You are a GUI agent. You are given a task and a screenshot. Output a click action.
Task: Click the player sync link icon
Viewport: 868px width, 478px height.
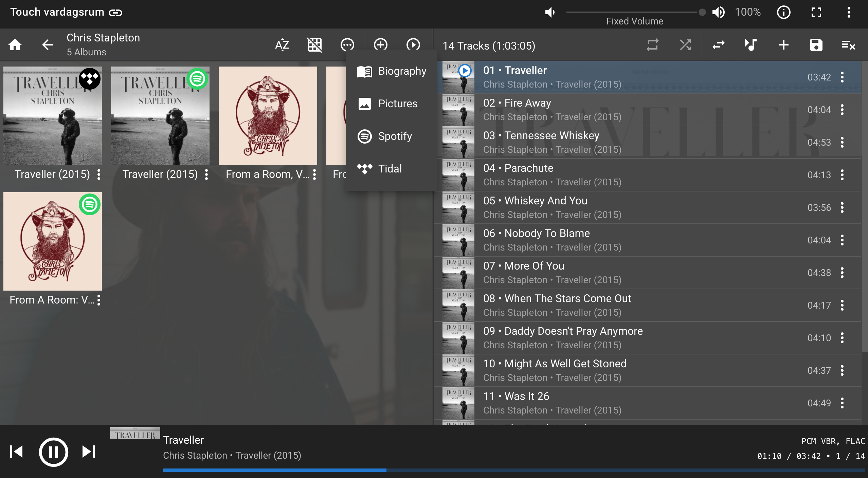pyautogui.click(x=115, y=13)
